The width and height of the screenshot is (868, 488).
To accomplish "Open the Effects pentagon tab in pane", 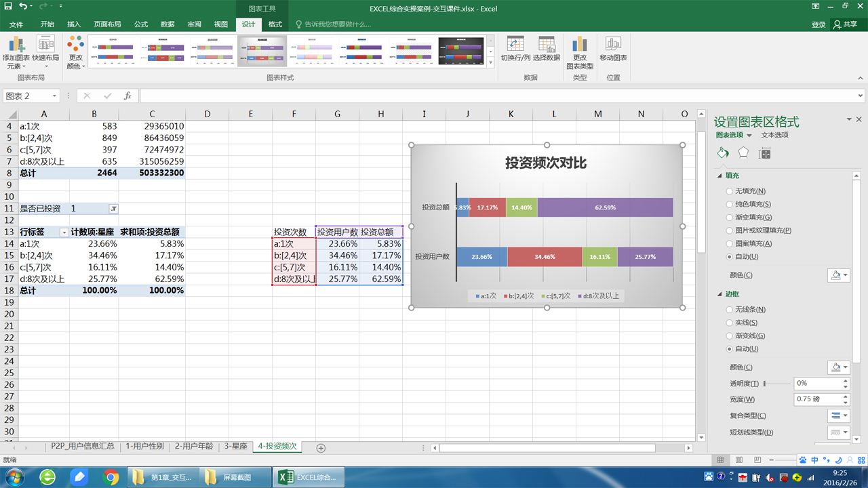I will coord(743,153).
